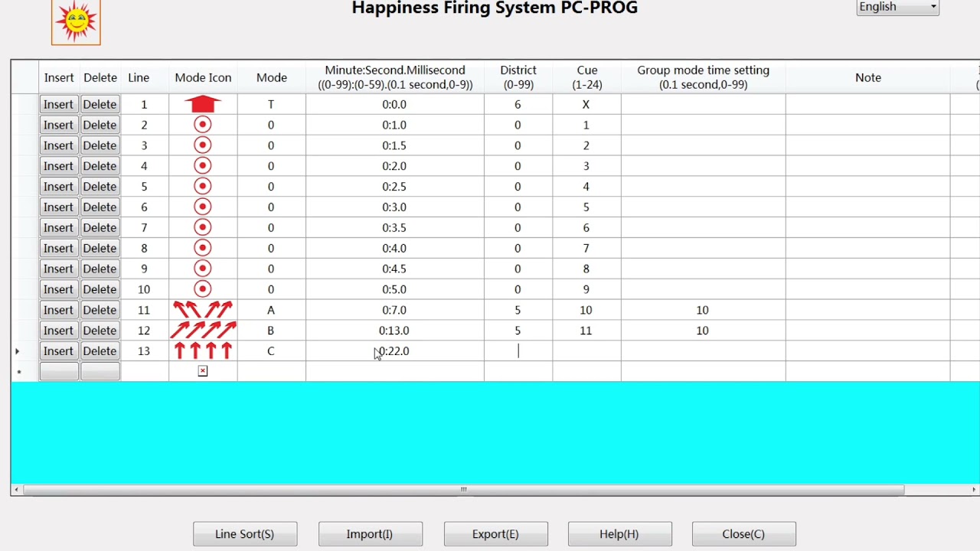Click the Cue cell showing 9
The image size is (980, 551).
coord(586,289)
